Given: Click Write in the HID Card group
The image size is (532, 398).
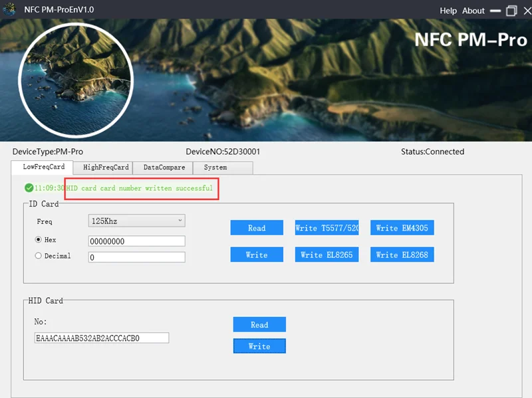Looking at the screenshot, I should tap(259, 346).
